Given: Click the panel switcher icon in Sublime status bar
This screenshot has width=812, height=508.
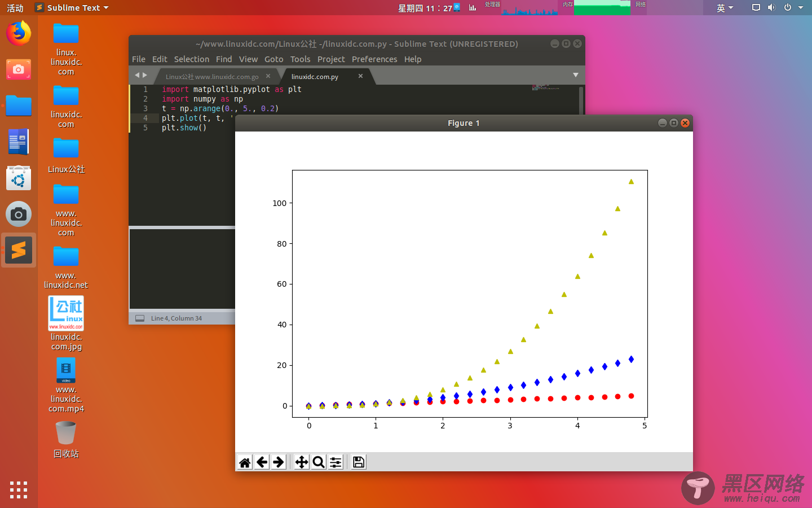Looking at the screenshot, I should point(140,318).
